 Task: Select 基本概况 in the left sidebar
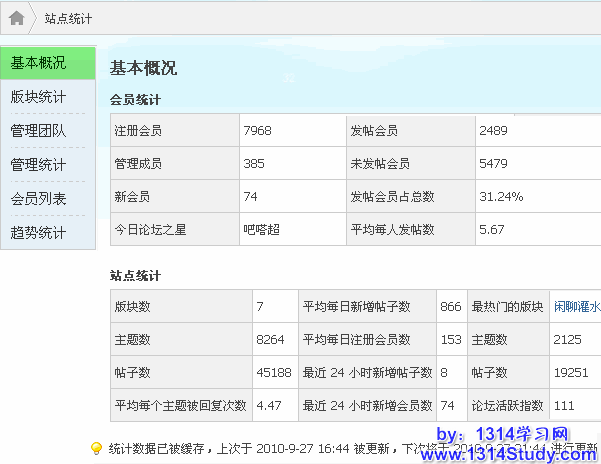click(39, 63)
